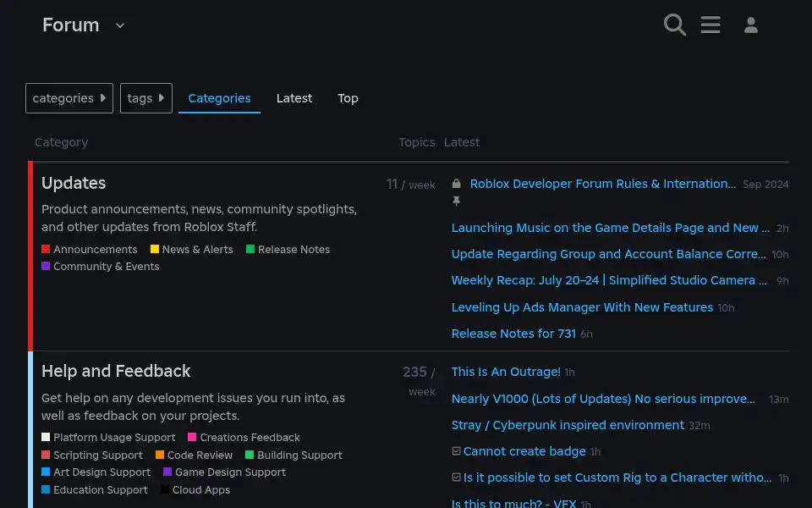Open Update Regarding Group and Account Balance topic
This screenshot has width=812, height=508.
tap(608, 255)
